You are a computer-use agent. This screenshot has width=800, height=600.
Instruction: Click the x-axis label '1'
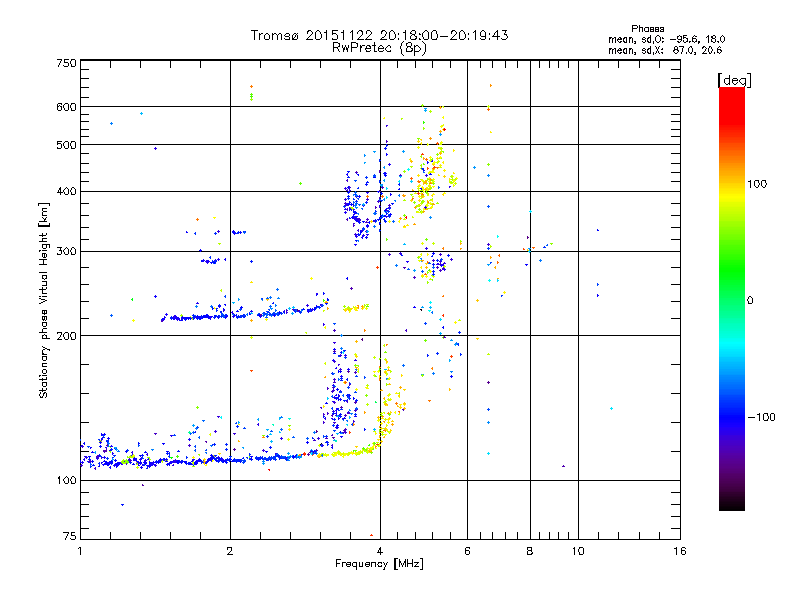[80, 551]
